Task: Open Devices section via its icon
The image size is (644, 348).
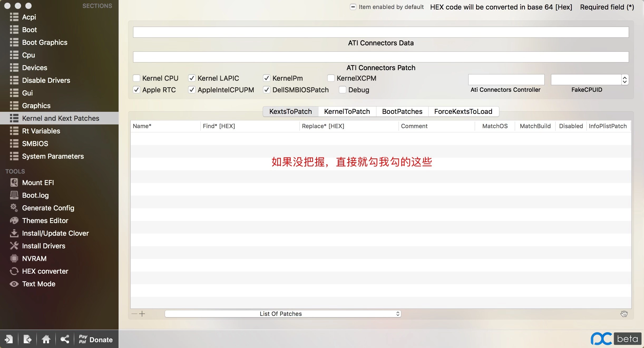Action: click(x=14, y=68)
